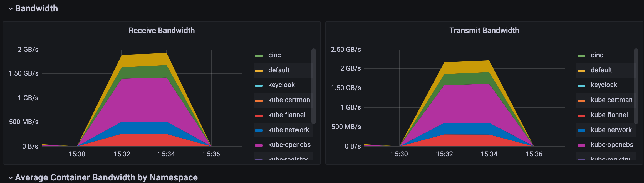Click kube-network blue swatch in Transmit legend
644x183 pixels.
tap(581, 130)
